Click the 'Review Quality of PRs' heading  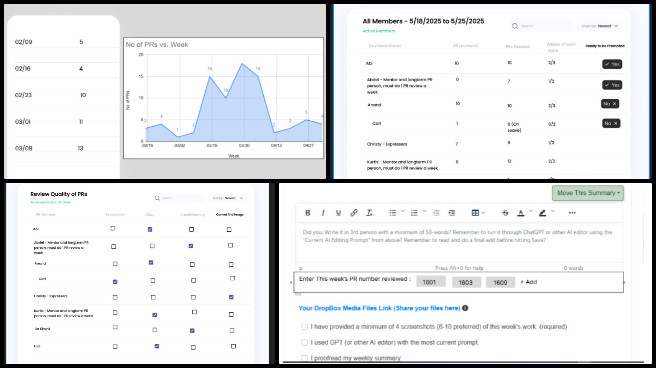tap(59, 194)
